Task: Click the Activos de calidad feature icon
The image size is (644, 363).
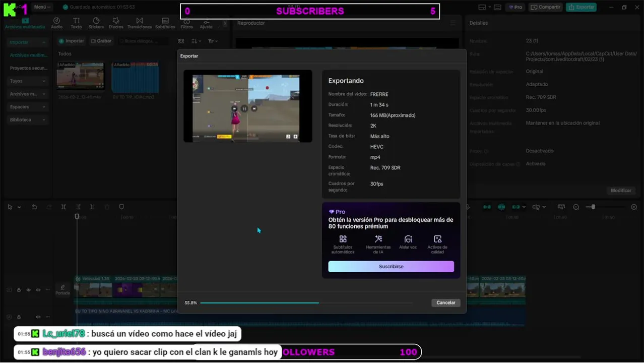Action: click(x=437, y=239)
